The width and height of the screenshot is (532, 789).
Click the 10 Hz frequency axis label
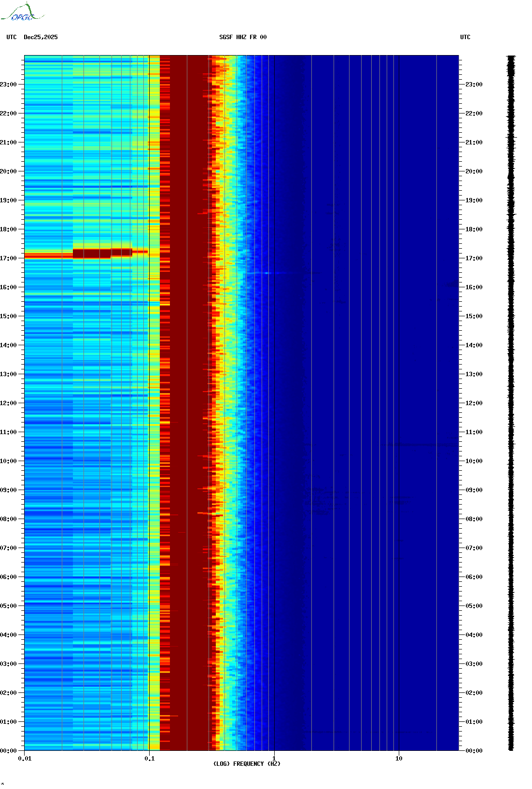coord(399,759)
